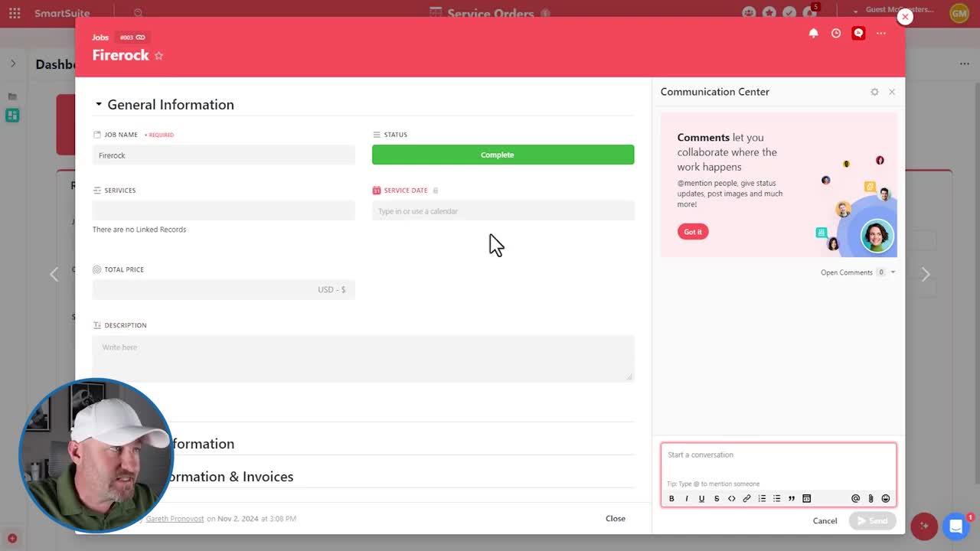
Task: Start a bulleted list in the comment
Action: click(x=776, y=499)
